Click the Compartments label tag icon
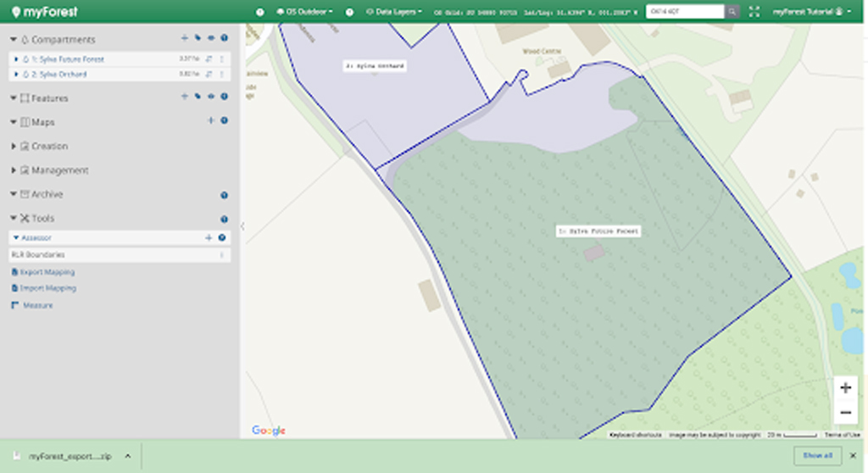 pos(198,39)
